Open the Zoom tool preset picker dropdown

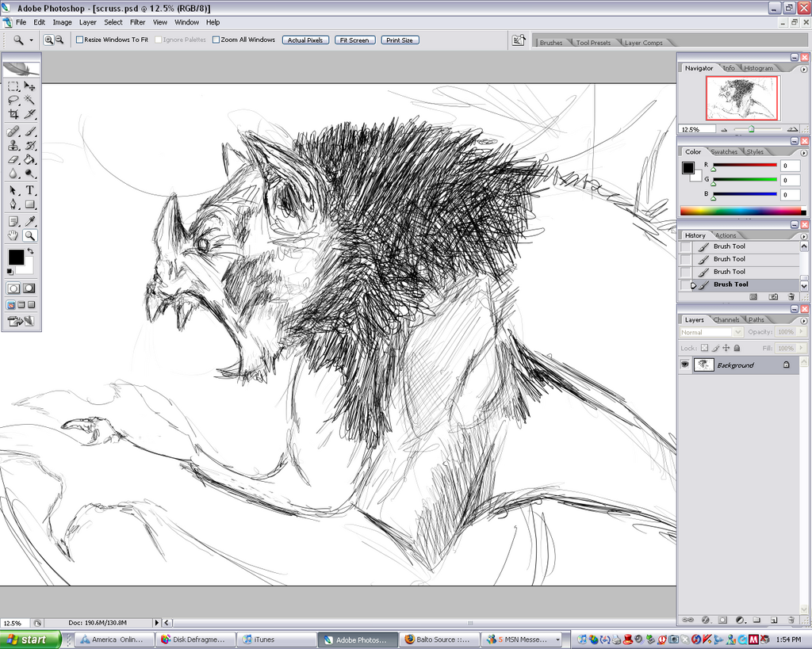31,40
